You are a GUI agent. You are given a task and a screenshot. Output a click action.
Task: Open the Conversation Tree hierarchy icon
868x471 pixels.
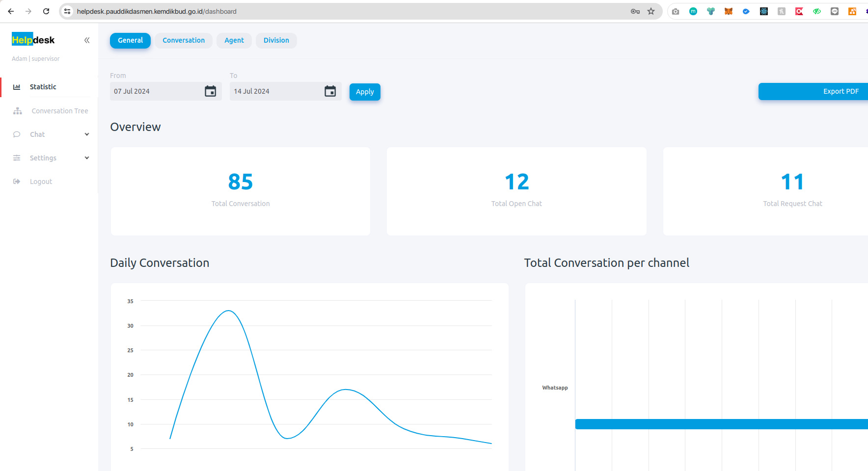point(18,111)
